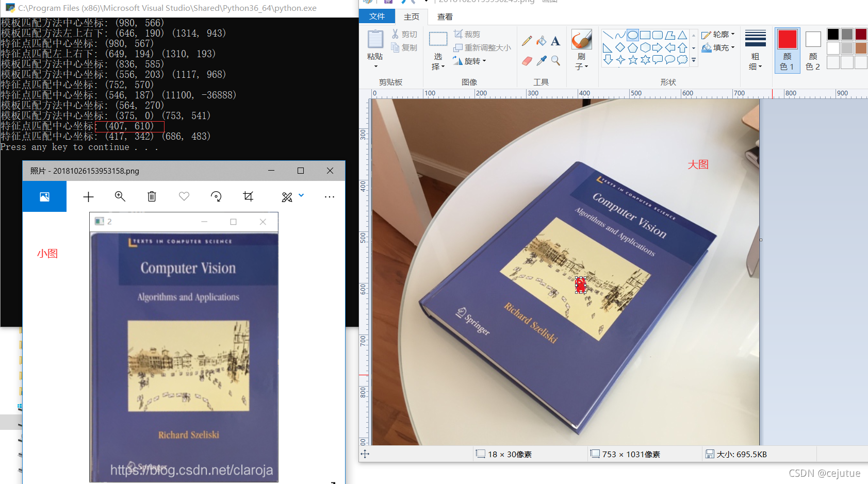Click the Brushes icon in Paint

pyautogui.click(x=582, y=40)
